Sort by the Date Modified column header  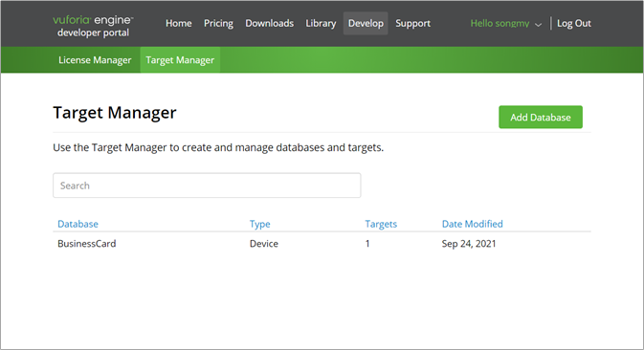pyautogui.click(x=472, y=224)
